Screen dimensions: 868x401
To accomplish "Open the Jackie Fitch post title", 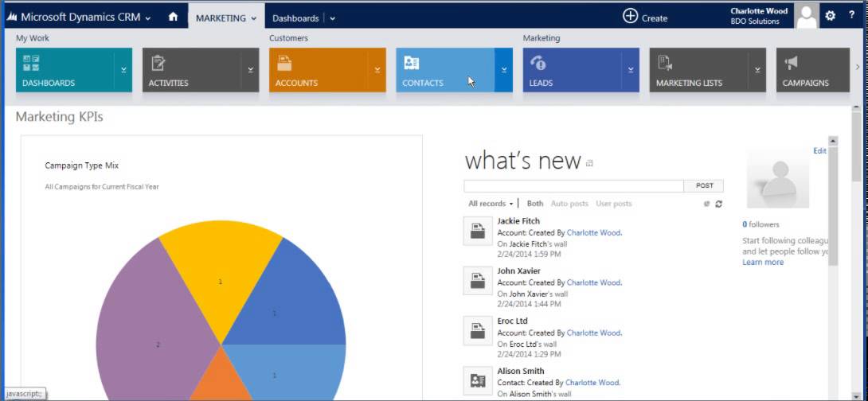I will coord(518,221).
